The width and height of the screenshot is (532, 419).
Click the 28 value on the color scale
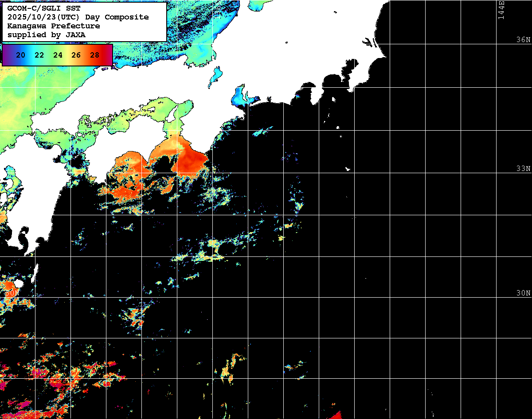[94, 55]
